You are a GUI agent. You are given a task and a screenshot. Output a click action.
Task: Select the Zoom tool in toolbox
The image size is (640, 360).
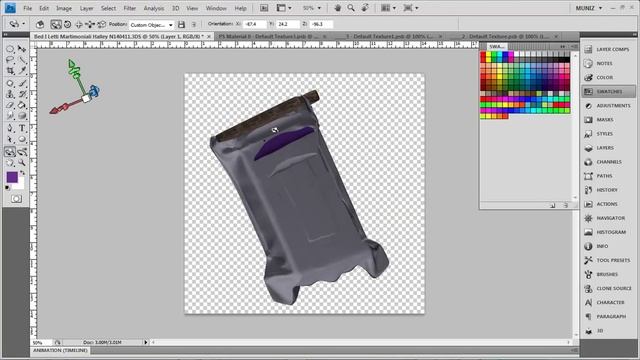[22, 163]
